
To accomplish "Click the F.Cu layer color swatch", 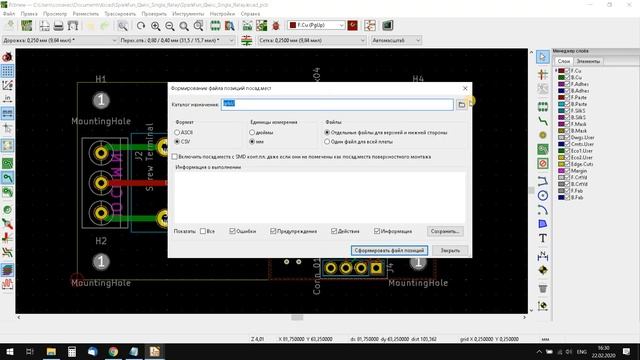I will (x=561, y=71).
